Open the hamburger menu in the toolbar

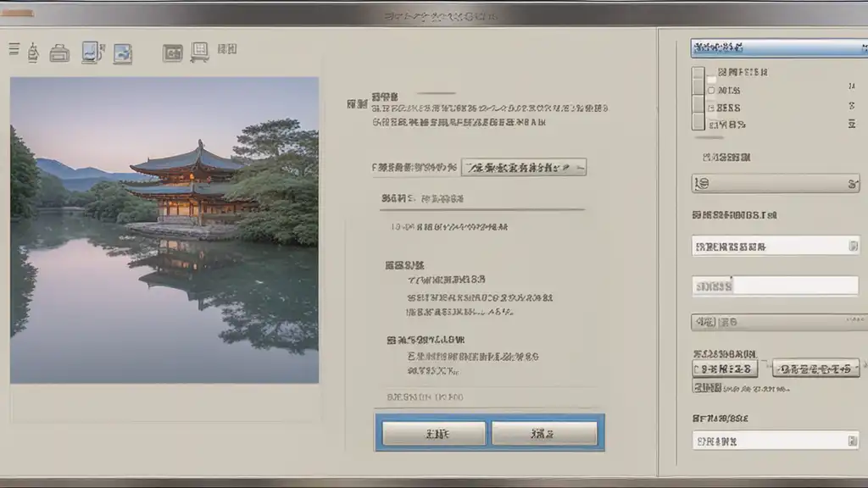tap(14, 49)
